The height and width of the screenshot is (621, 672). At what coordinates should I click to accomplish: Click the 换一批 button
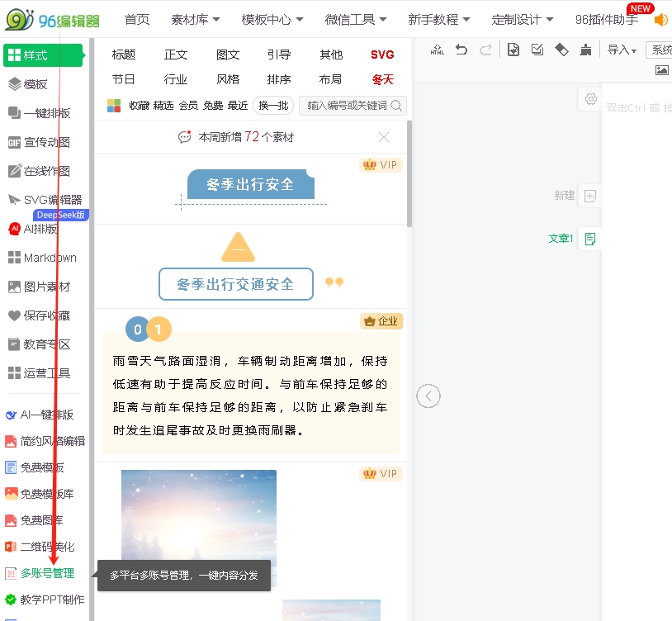[x=273, y=106]
